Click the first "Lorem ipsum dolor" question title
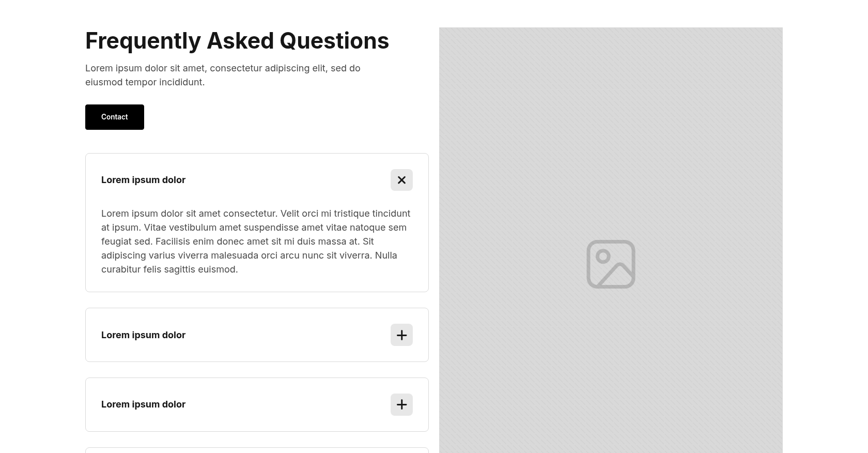Image resolution: width=868 pixels, height=453 pixels. click(x=143, y=180)
